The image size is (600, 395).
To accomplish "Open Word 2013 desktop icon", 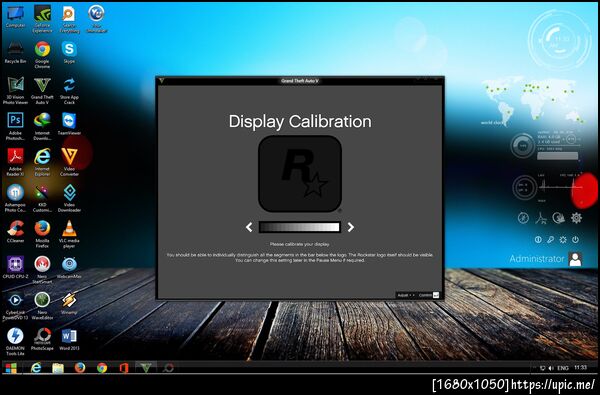I will (x=69, y=339).
